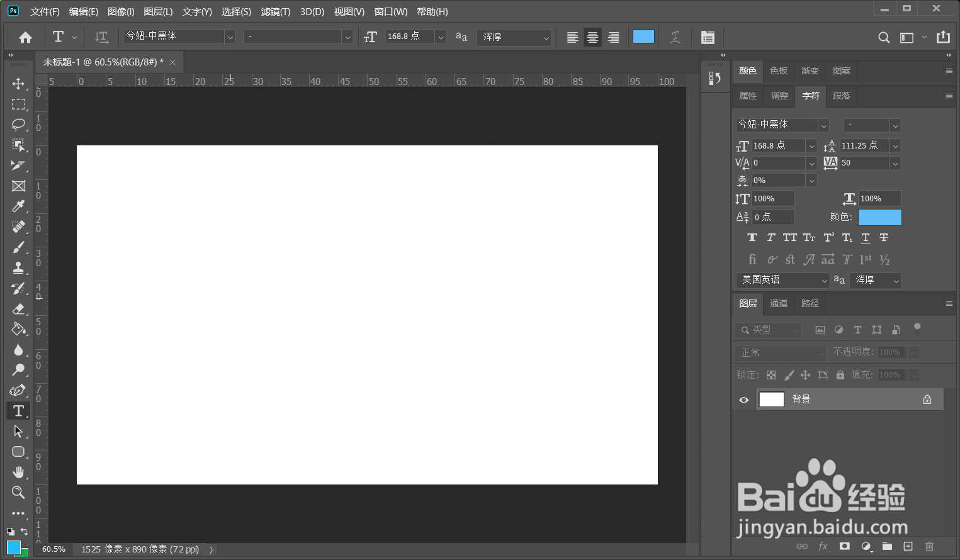Select the Eraser tool
This screenshot has height=560, width=960.
click(18, 308)
